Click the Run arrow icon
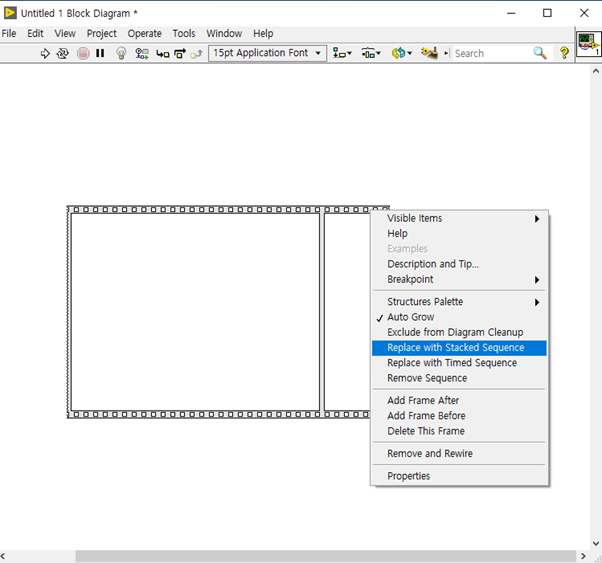 [45, 53]
